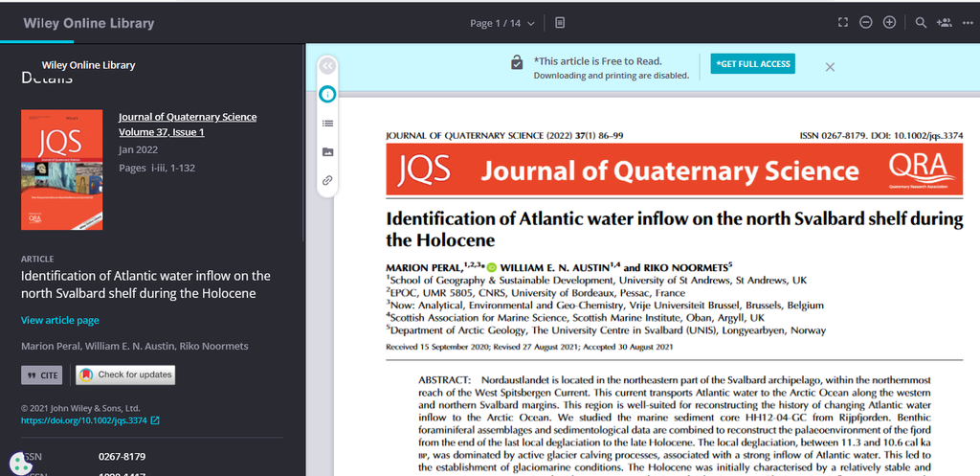Viewport: 980px width, 476px height.
Task: Click the RIKO NOORMETS author name
Action: [x=686, y=268]
